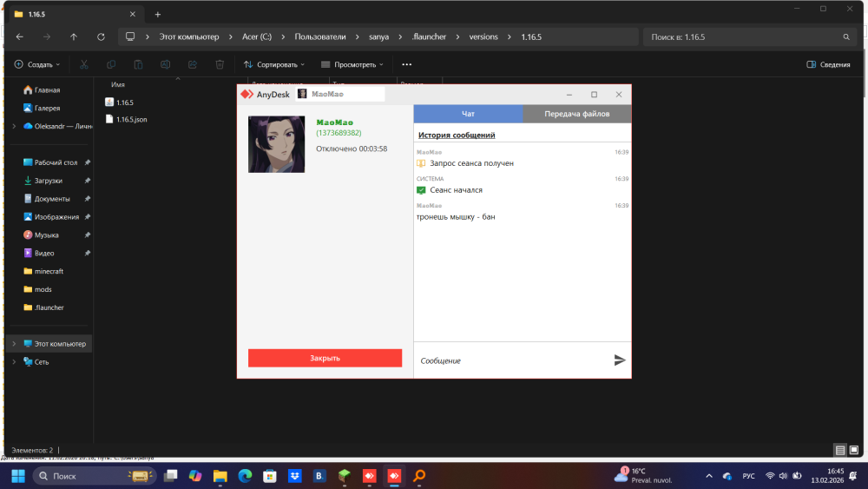
Task: Open Музыка in the sidebar
Action: pyautogui.click(x=41, y=235)
